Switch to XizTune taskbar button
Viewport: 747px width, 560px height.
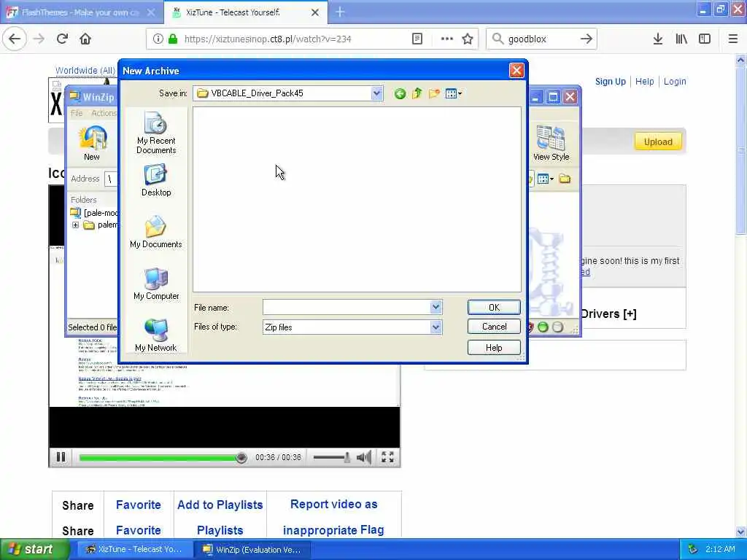click(x=135, y=549)
